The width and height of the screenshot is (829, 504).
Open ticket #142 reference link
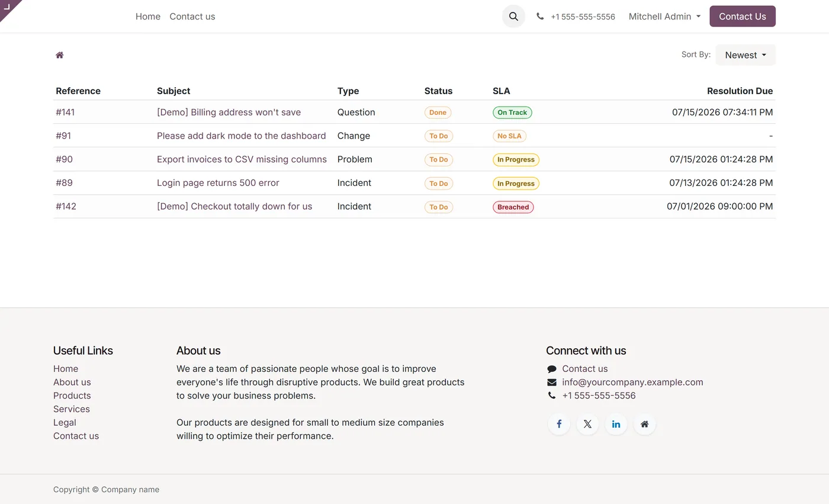point(66,207)
